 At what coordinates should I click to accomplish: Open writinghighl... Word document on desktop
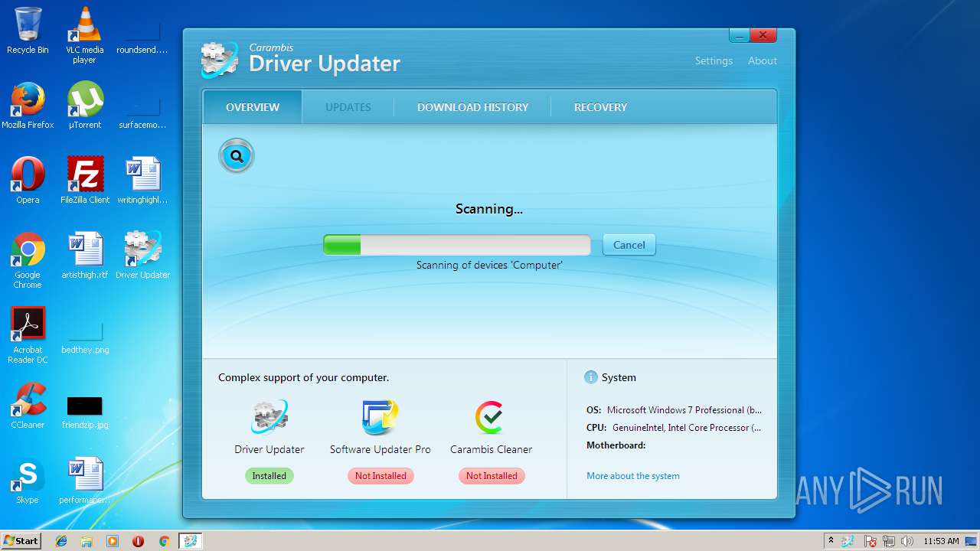click(142, 181)
